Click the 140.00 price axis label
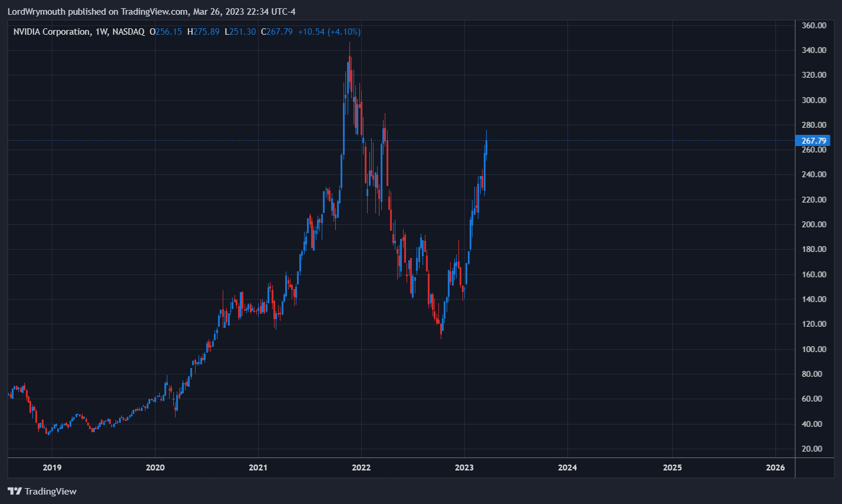 814,299
